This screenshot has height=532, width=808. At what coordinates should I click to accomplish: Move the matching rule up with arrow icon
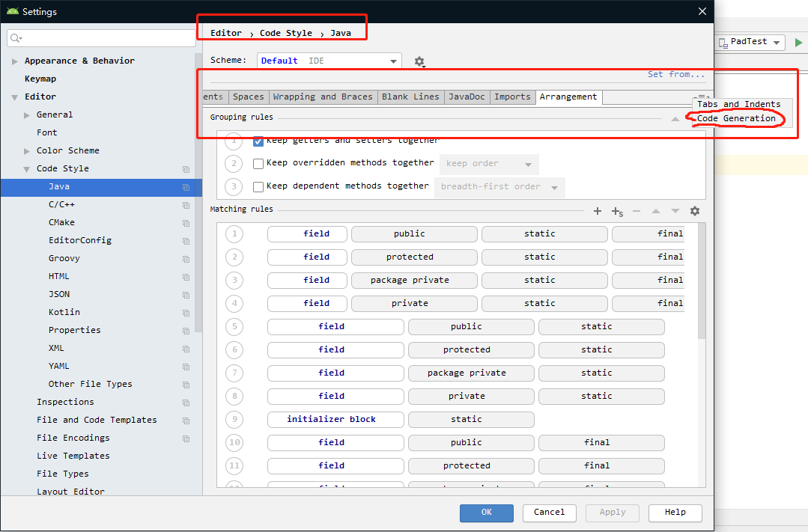coord(655,211)
